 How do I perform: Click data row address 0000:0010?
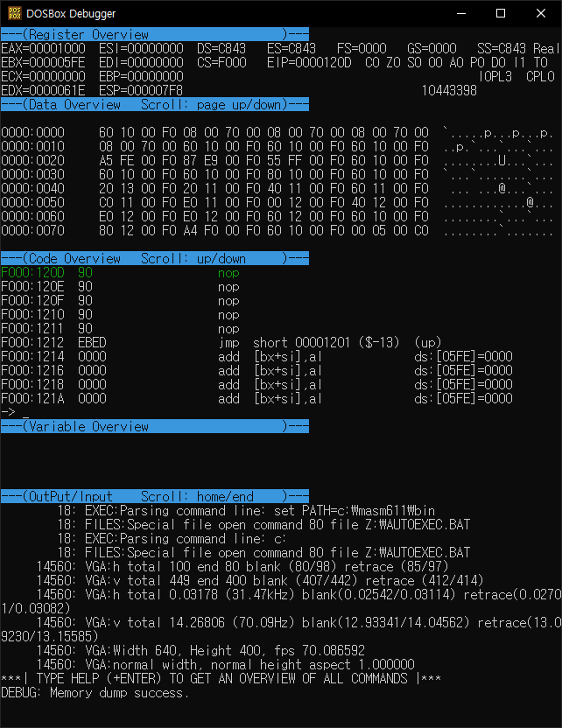(33, 146)
